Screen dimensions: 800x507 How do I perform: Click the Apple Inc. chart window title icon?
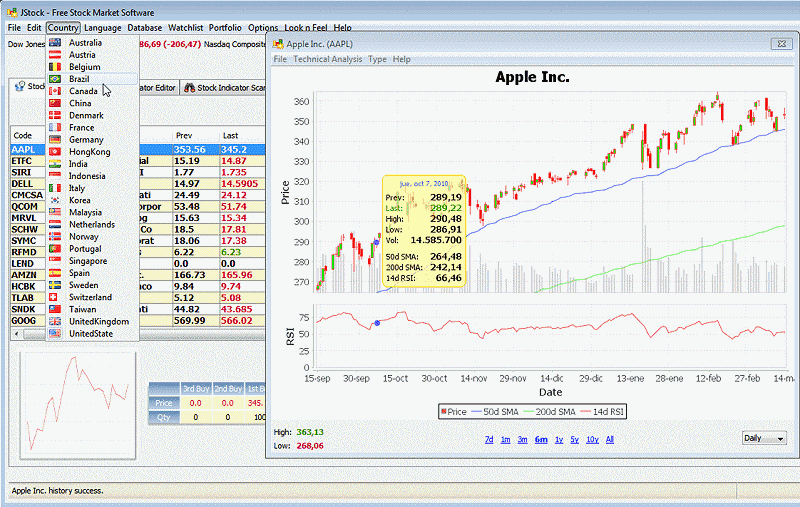(x=279, y=44)
